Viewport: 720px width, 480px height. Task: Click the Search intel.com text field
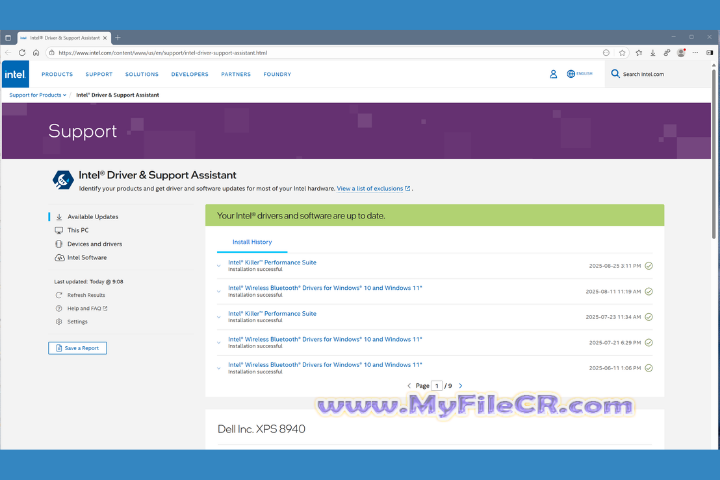(x=643, y=74)
